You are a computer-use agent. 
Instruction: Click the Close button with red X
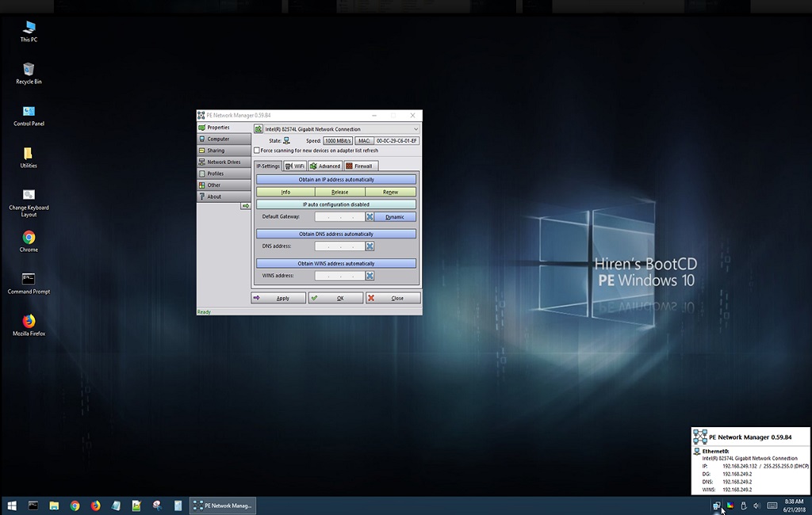[x=393, y=298]
